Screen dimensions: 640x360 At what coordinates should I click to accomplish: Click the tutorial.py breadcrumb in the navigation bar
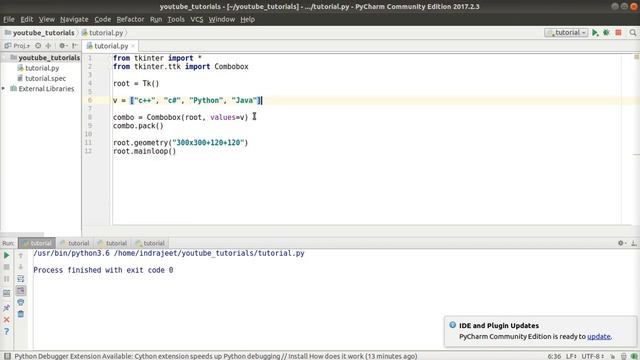coord(102,33)
